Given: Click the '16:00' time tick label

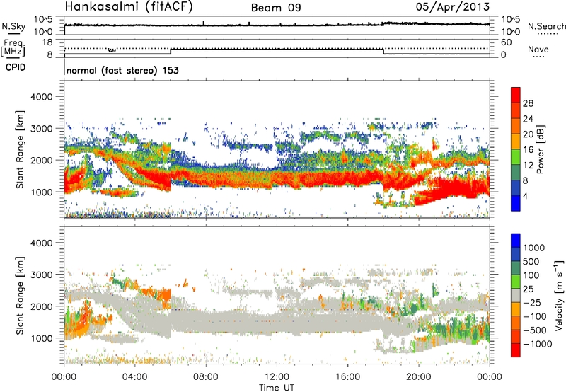Looking at the screenshot, I should [x=347, y=377].
